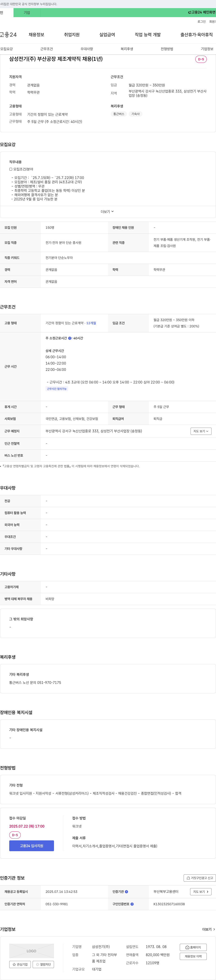
Task: Open the 채용정보 menu
Action: pyautogui.click(x=36, y=35)
